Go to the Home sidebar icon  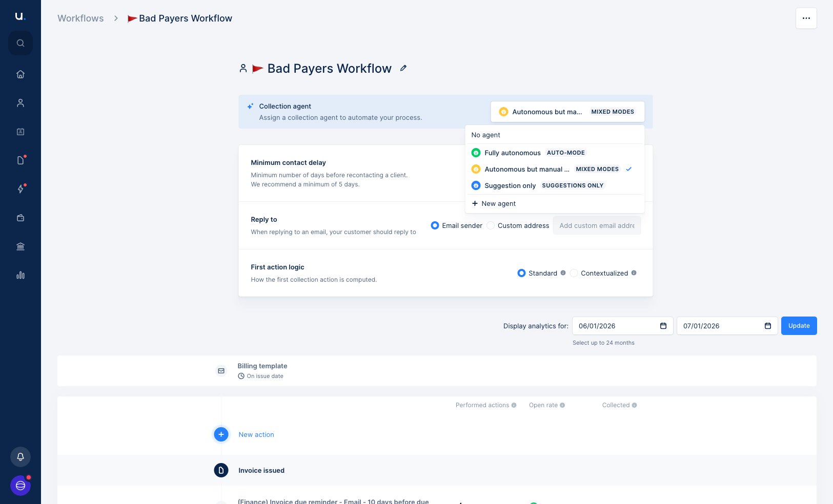point(21,74)
